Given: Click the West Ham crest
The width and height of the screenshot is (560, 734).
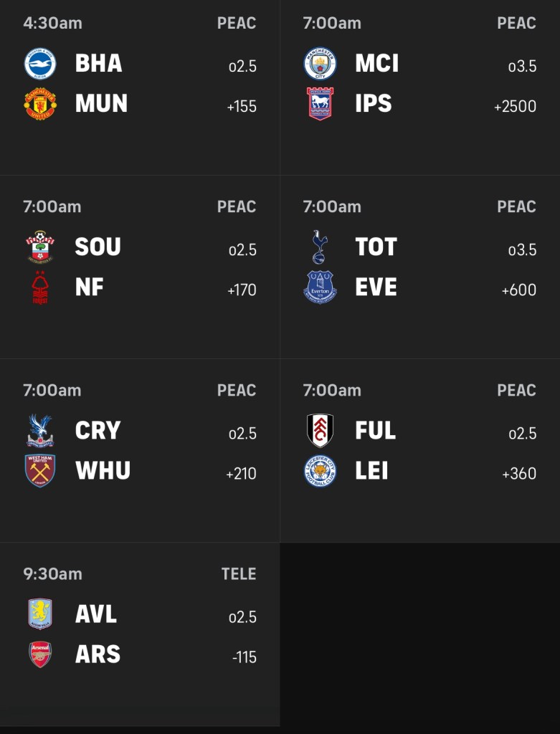Looking at the screenshot, I should point(40,471).
